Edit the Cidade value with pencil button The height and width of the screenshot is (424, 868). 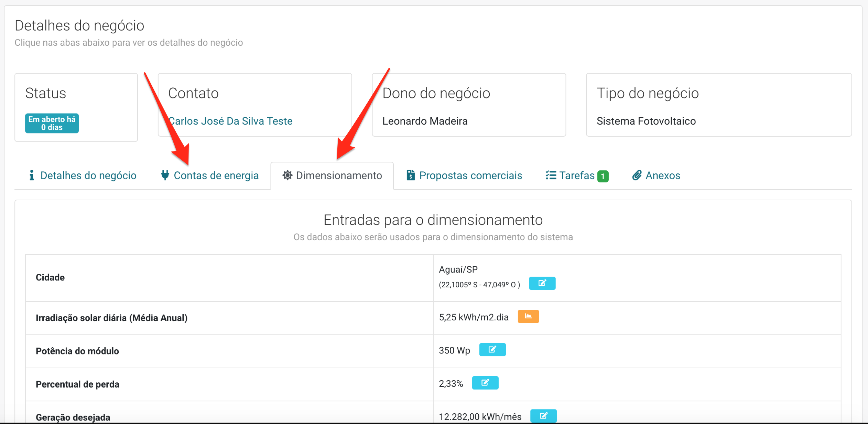[542, 283]
